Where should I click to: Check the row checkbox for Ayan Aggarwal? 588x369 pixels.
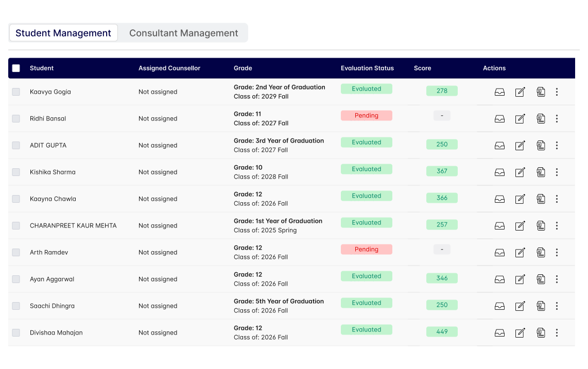(x=16, y=279)
